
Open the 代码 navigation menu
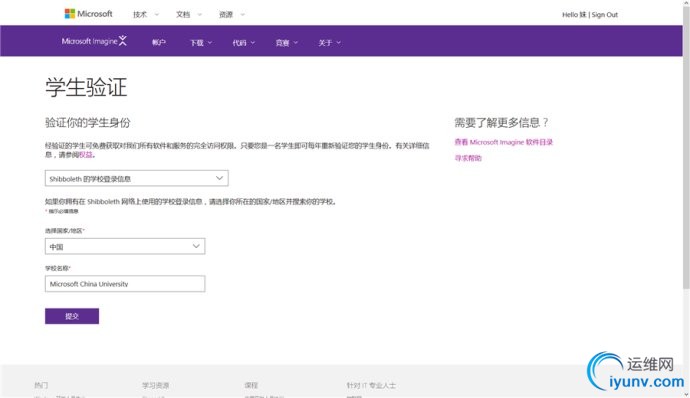[243, 43]
